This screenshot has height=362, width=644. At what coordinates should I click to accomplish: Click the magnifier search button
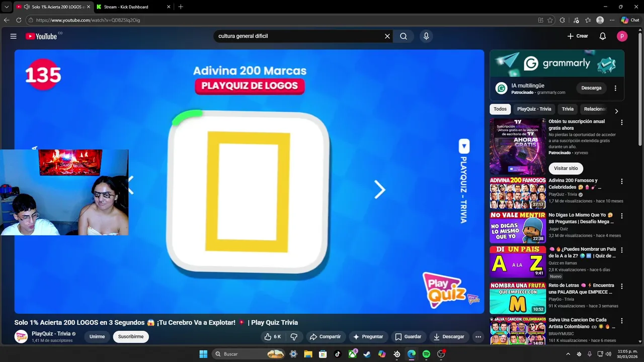point(404,36)
